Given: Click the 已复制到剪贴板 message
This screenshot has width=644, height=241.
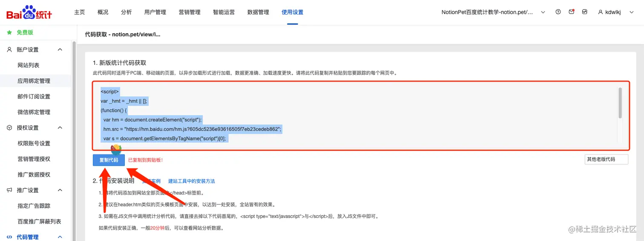Looking at the screenshot, I should (x=146, y=160).
